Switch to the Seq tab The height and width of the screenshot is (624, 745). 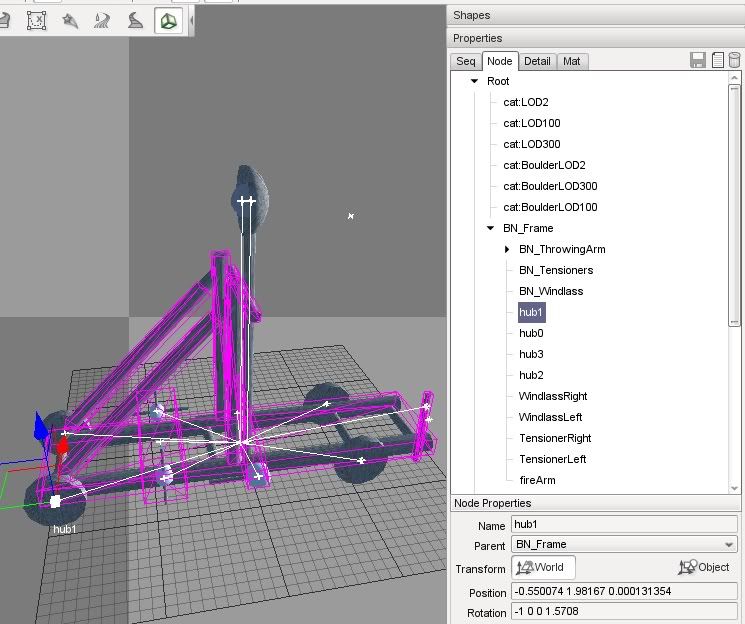(466, 61)
